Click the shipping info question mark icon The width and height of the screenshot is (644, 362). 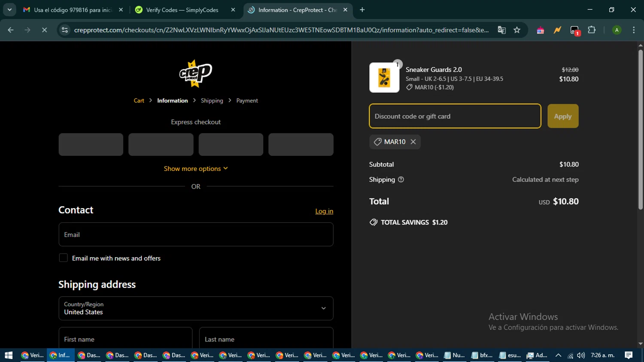[x=401, y=179]
